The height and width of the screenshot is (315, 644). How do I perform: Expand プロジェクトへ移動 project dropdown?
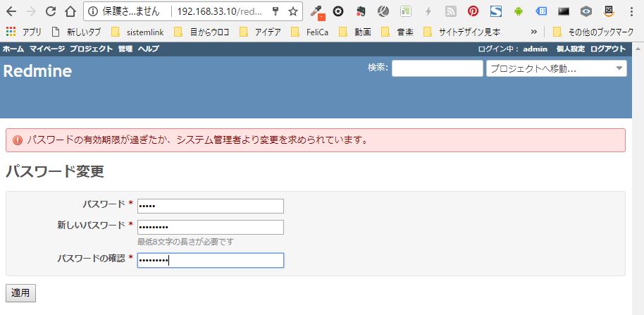point(557,68)
